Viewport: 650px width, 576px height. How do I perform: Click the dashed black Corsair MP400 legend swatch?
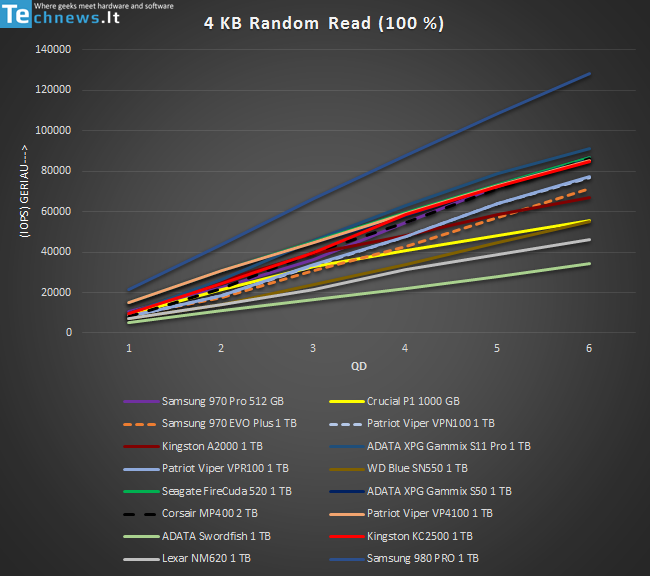(140, 514)
